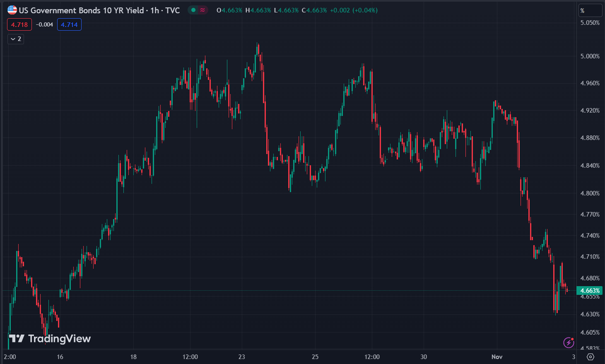Click the Nov label on the time axis
The image size is (605, 364).
click(x=497, y=357)
